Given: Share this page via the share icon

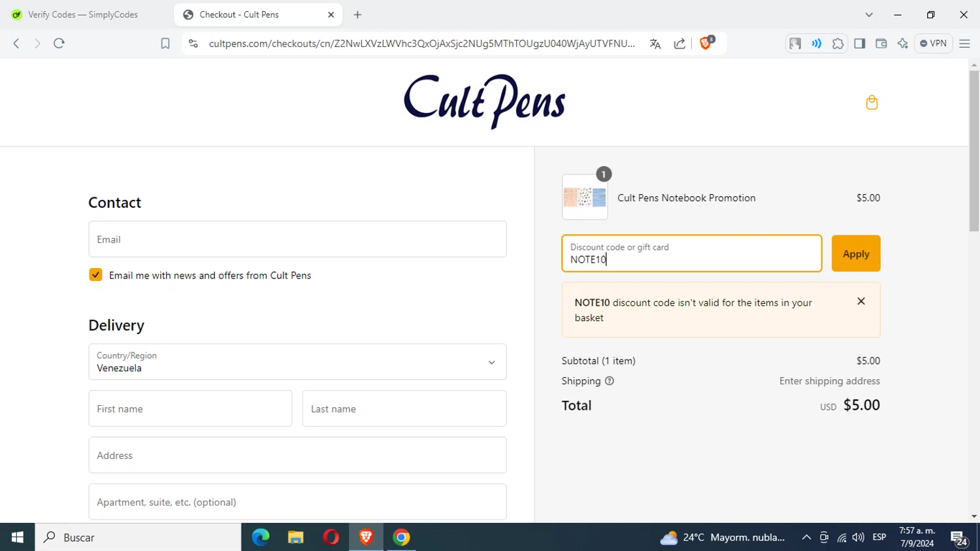Looking at the screenshot, I should (679, 43).
